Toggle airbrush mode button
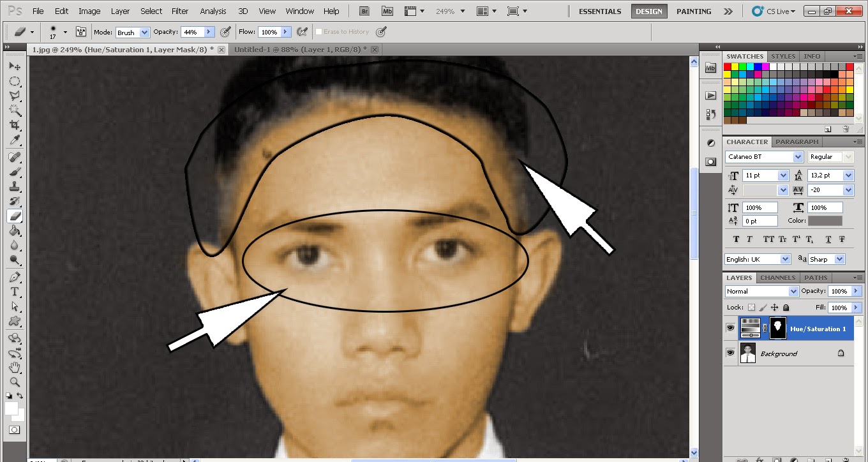 pos(303,32)
